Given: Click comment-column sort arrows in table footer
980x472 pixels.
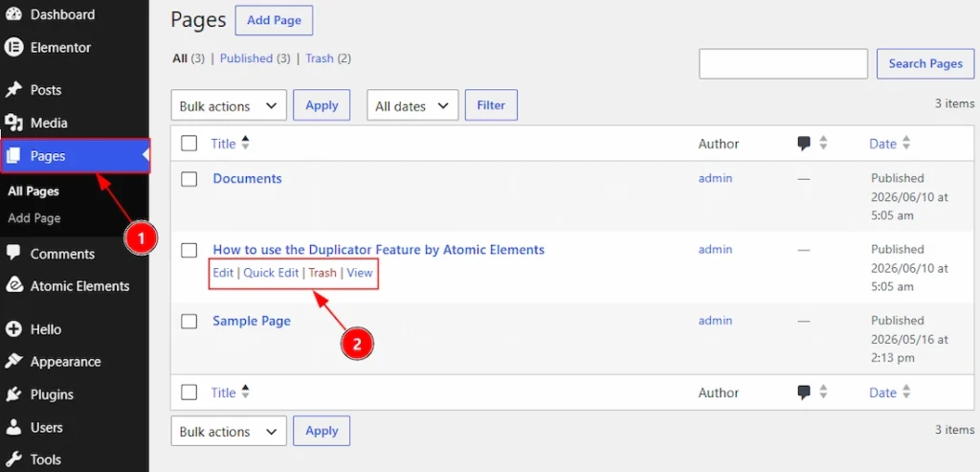Looking at the screenshot, I should (x=823, y=392).
